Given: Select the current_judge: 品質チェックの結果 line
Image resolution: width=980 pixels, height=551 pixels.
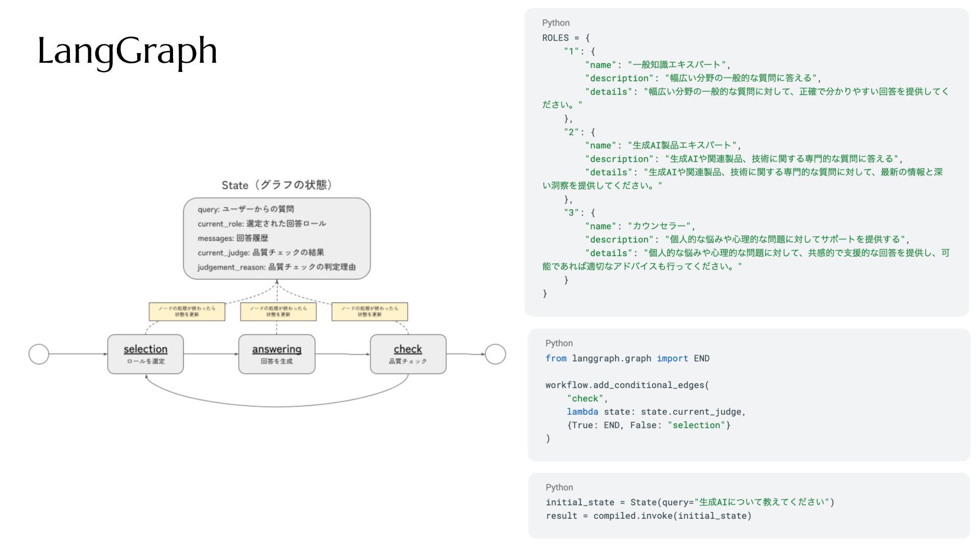Looking at the screenshot, I should pyautogui.click(x=261, y=253).
